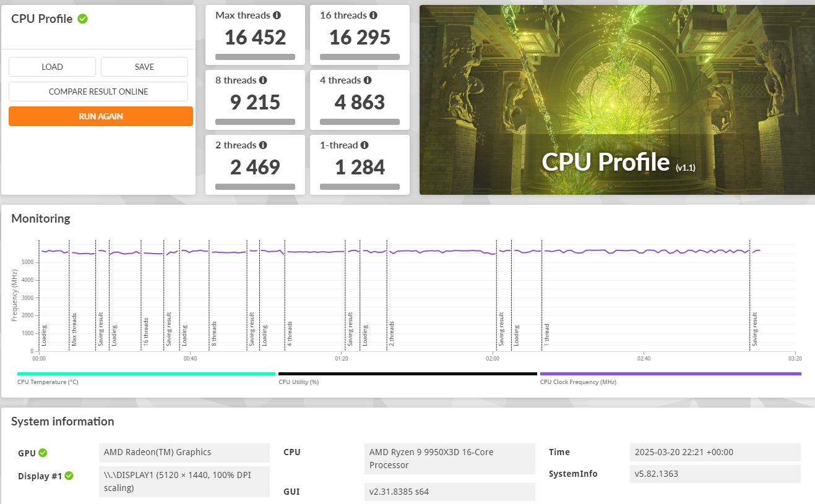
Task: Click the info icon beside Max threads
Action: coord(277,15)
